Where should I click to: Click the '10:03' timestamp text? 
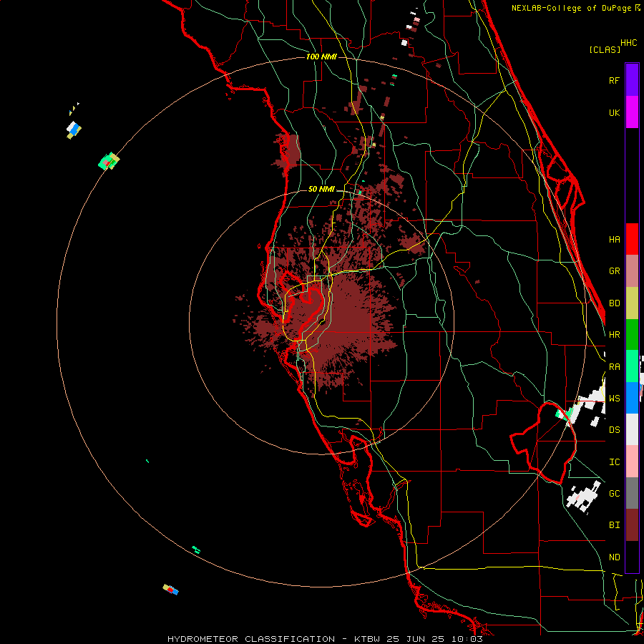(x=469, y=639)
